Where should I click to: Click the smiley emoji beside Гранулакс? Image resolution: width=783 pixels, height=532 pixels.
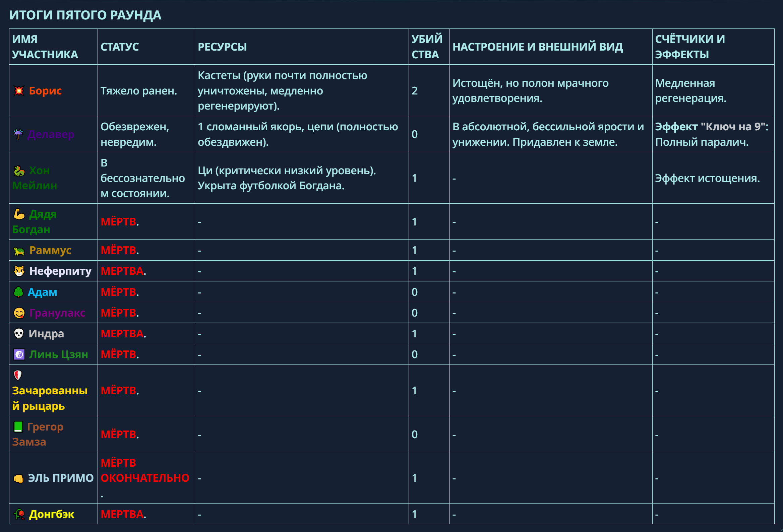point(19,313)
